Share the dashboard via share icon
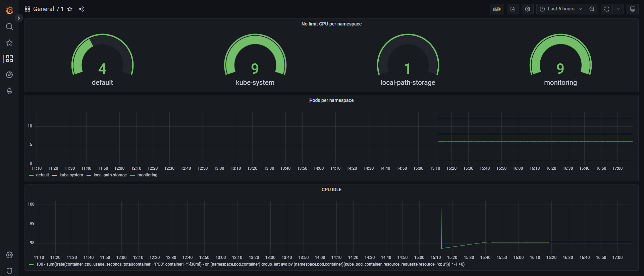This screenshot has width=644, height=276. [x=81, y=9]
